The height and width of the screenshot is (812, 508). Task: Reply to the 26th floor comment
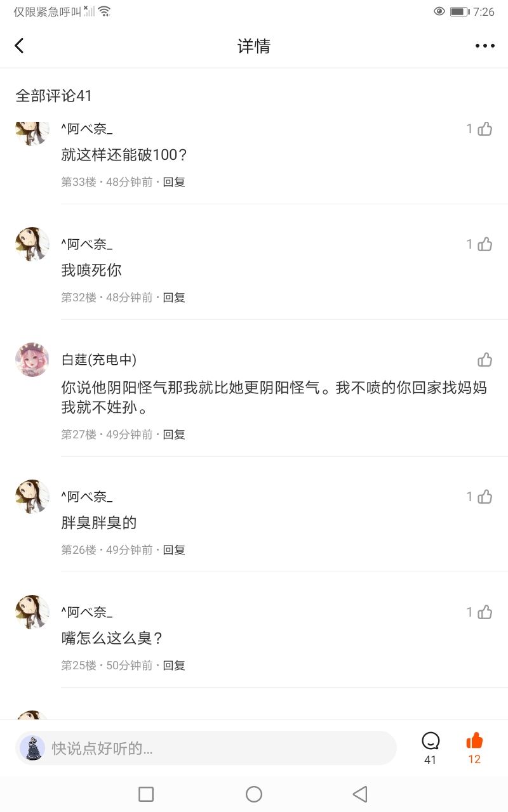(x=174, y=550)
